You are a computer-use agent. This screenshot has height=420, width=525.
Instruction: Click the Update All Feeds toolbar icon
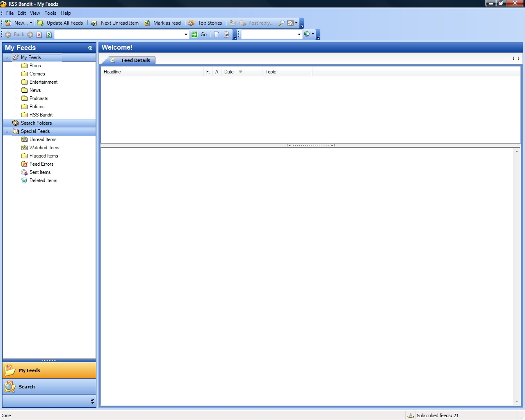click(40, 23)
